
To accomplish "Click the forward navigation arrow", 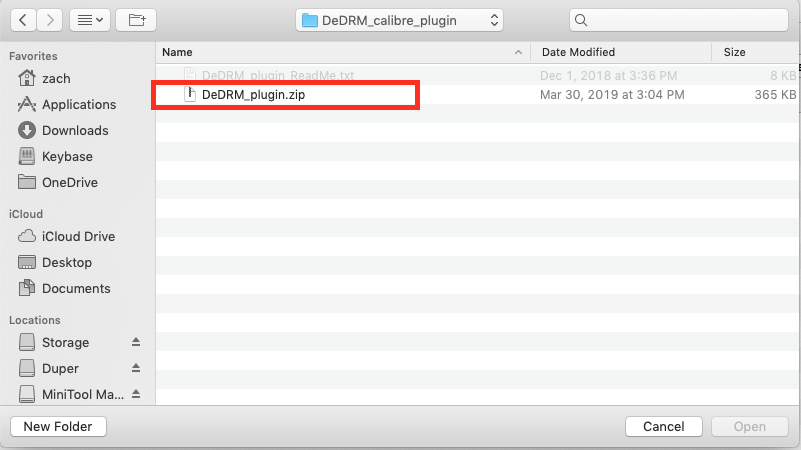I will (x=49, y=20).
